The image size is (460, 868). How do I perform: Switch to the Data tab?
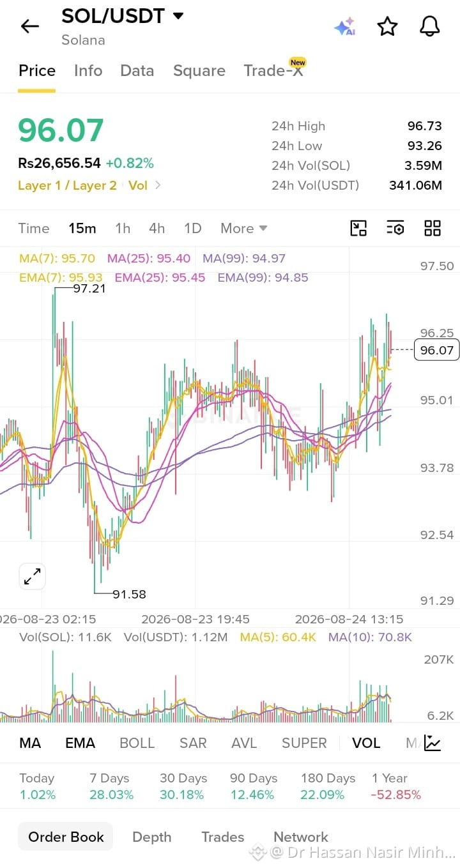137,70
